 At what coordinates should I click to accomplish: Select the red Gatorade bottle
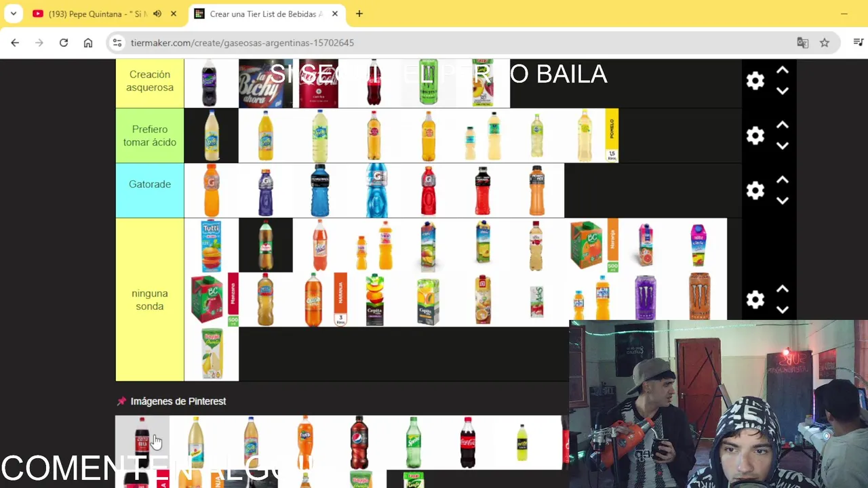[x=429, y=190]
